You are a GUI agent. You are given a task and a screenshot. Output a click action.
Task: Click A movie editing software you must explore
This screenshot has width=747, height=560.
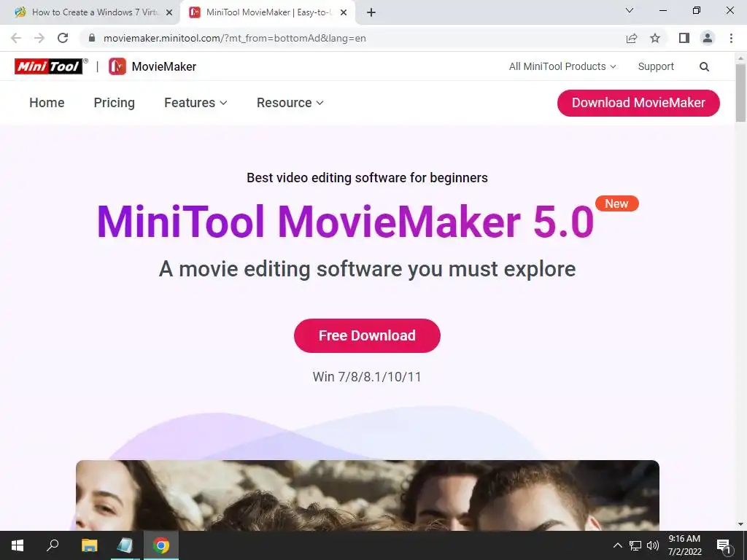[367, 269]
